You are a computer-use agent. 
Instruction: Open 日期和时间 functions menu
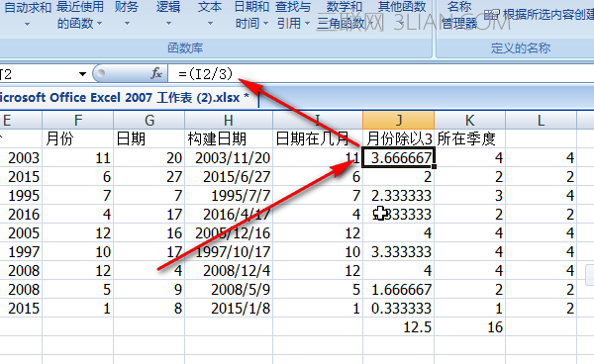pyautogui.click(x=251, y=15)
